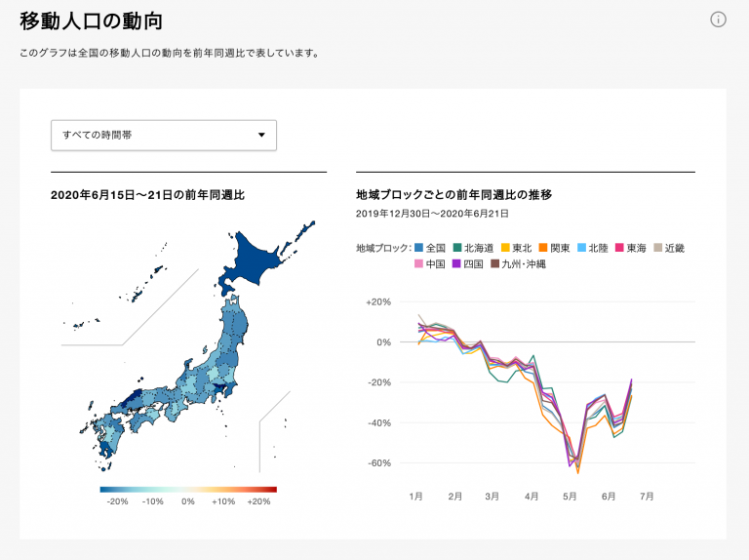
Task: Click the 九州・沖縄 brown legend square
Action: [x=494, y=263]
